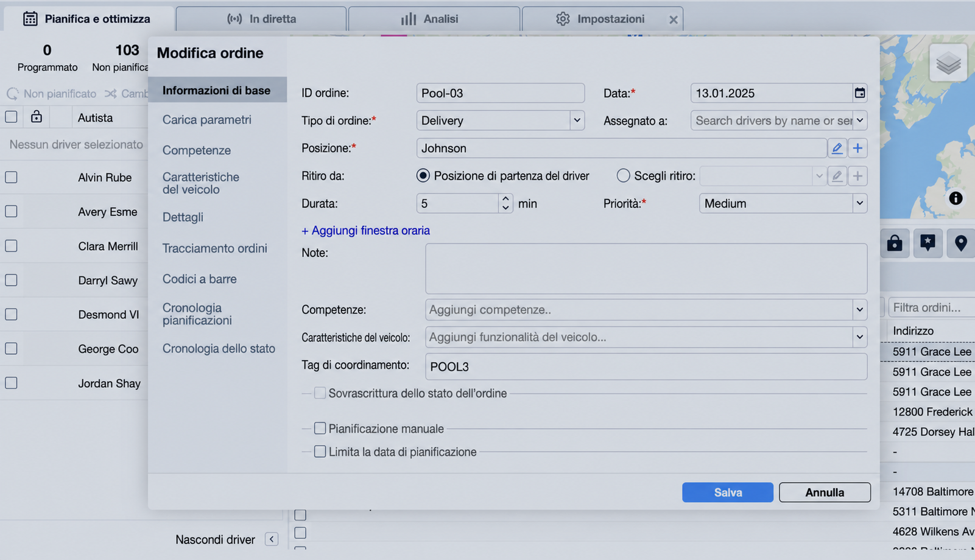
Task: Click the lock icon below the map
Action: click(895, 243)
